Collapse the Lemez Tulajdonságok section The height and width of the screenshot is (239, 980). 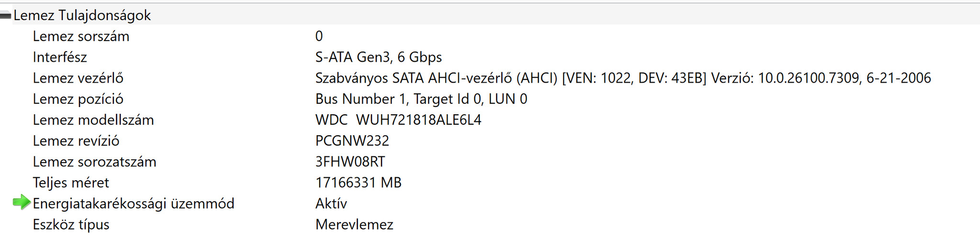click(x=6, y=16)
